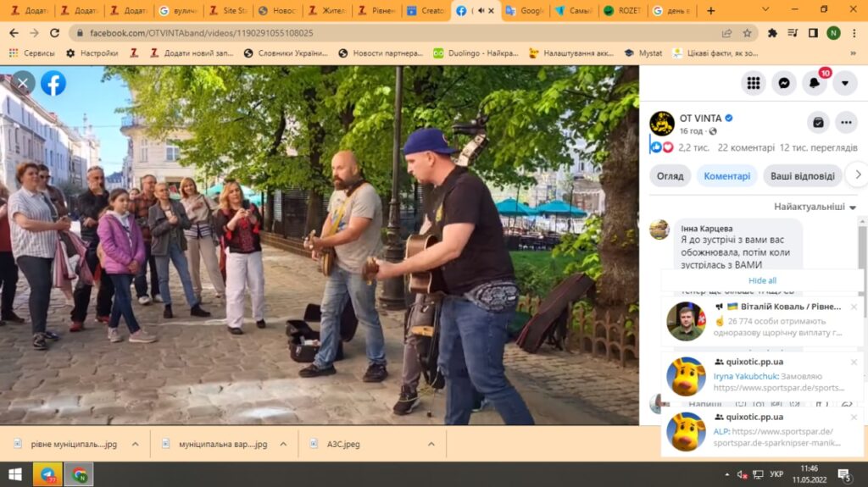This screenshot has width=868, height=487.
Task: Switch to the ROZETKA browser tab
Action: click(621, 11)
